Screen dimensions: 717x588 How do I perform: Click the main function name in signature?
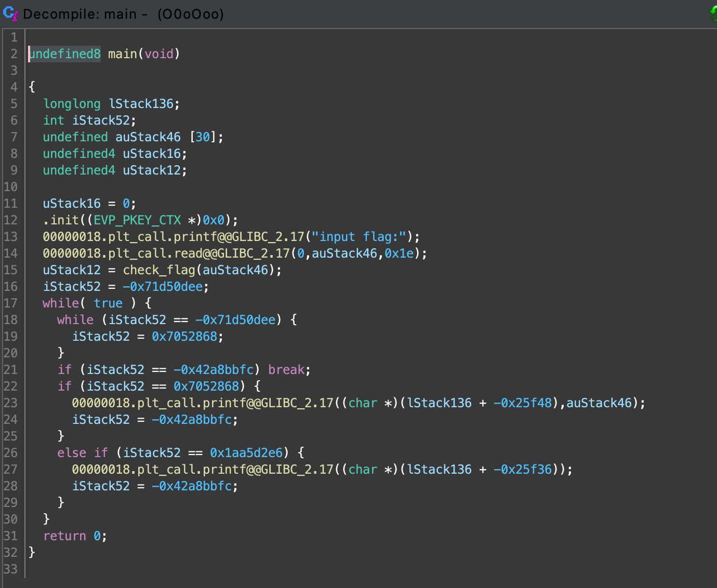pyautogui.click(x=122, y=54)
